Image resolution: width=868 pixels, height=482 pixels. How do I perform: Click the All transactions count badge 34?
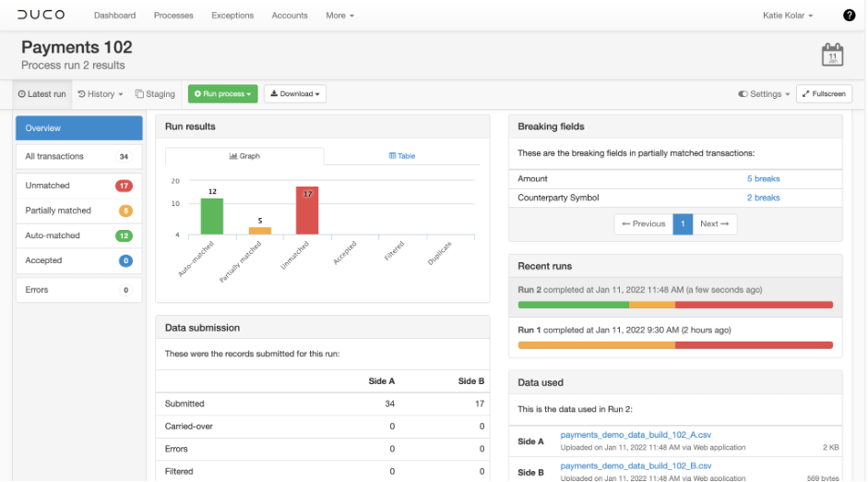(124, 157)
